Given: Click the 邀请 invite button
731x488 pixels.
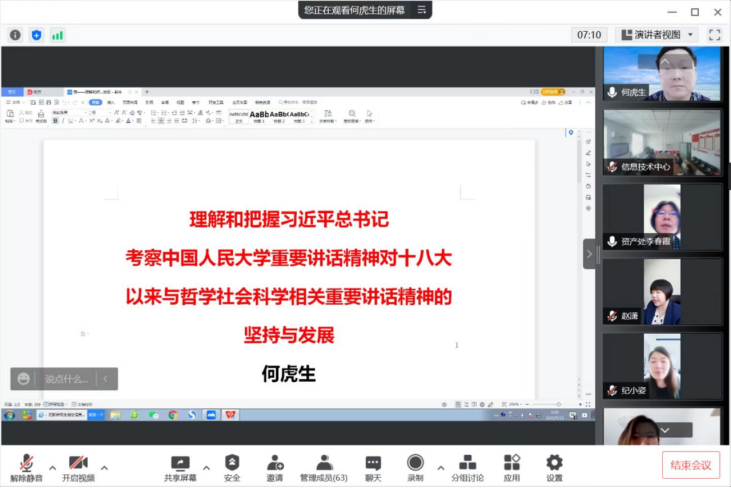Looking at the screenshot, I should click(275, 467).
